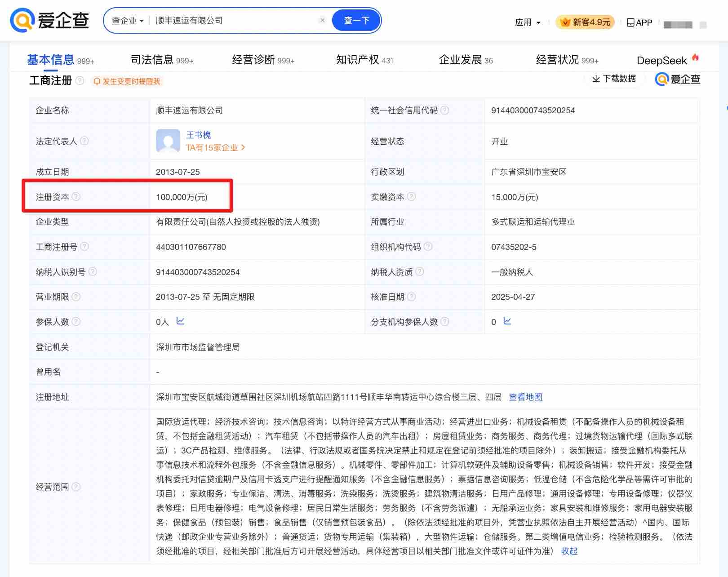Click the credit code 914403000743520254 value
728x577 pixels.
(x=533, y=111)
